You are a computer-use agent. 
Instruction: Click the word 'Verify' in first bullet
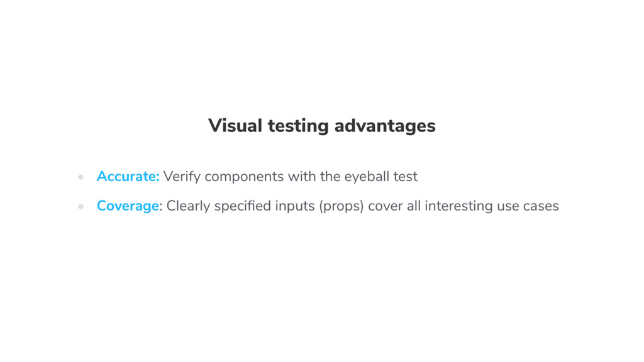[x=182, y=177]
